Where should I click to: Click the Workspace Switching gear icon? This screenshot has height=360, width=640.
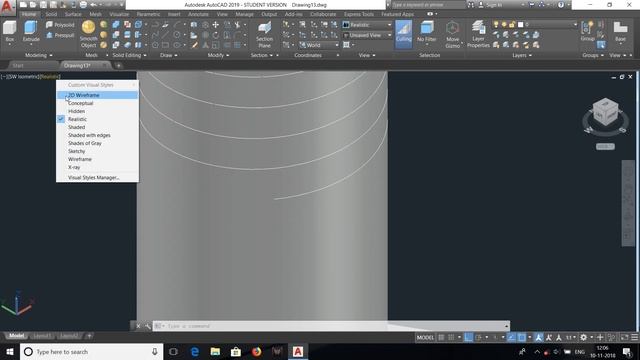click(583, 337)
